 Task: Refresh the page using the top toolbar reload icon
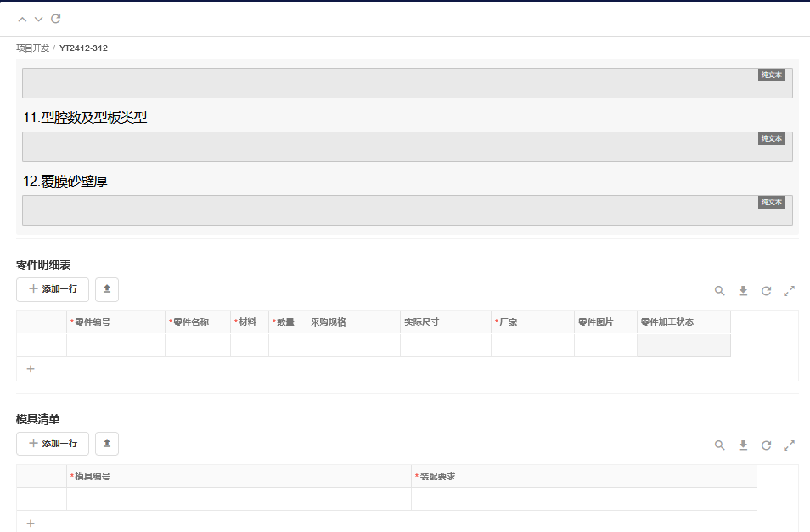[54, 18]
